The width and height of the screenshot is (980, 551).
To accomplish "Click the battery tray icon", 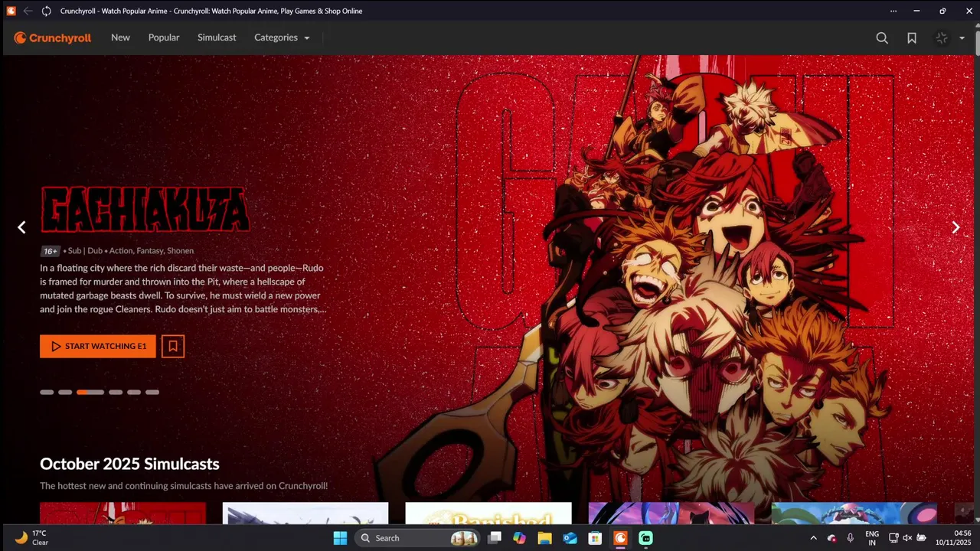I will [922, 538].
